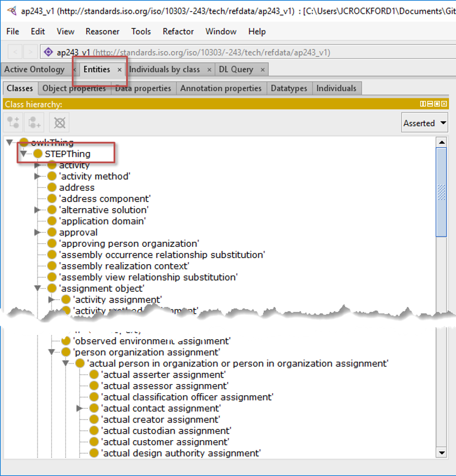Open the Refactor menu
Viewport: 456px width, 476px height.
[x=178, y=31]
